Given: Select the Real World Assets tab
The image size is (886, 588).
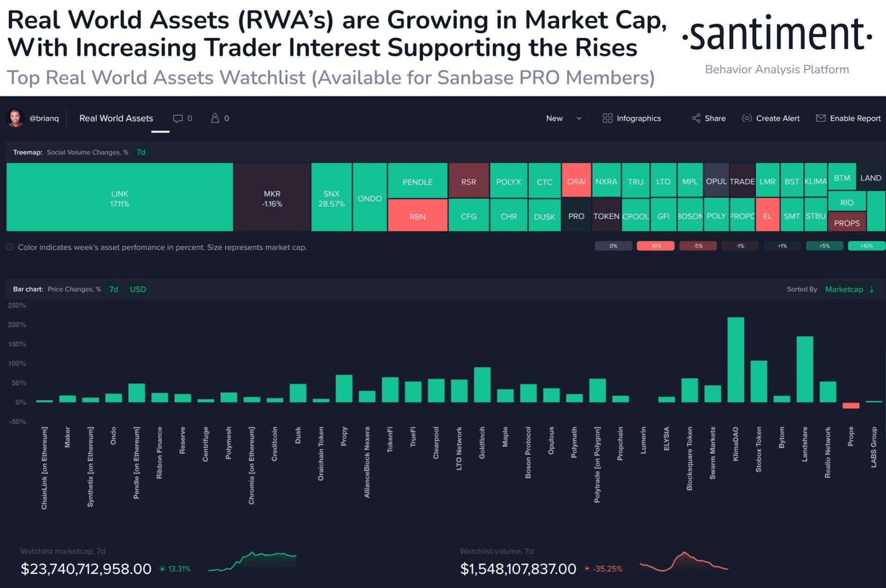Looking at the screenshot, I should [116, 119].
